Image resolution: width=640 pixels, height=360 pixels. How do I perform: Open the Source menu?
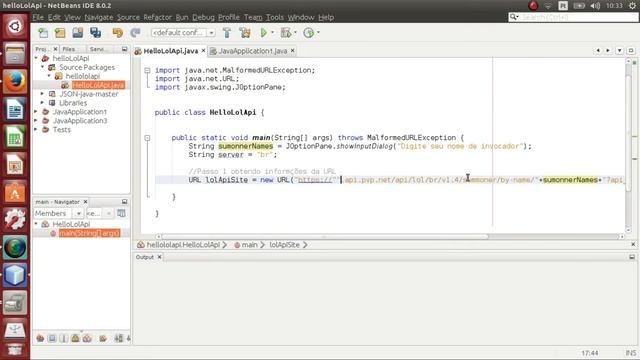[128, 17]
